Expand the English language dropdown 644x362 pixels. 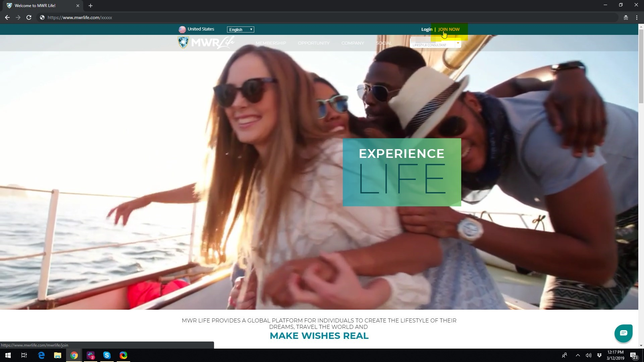(240, 29)
